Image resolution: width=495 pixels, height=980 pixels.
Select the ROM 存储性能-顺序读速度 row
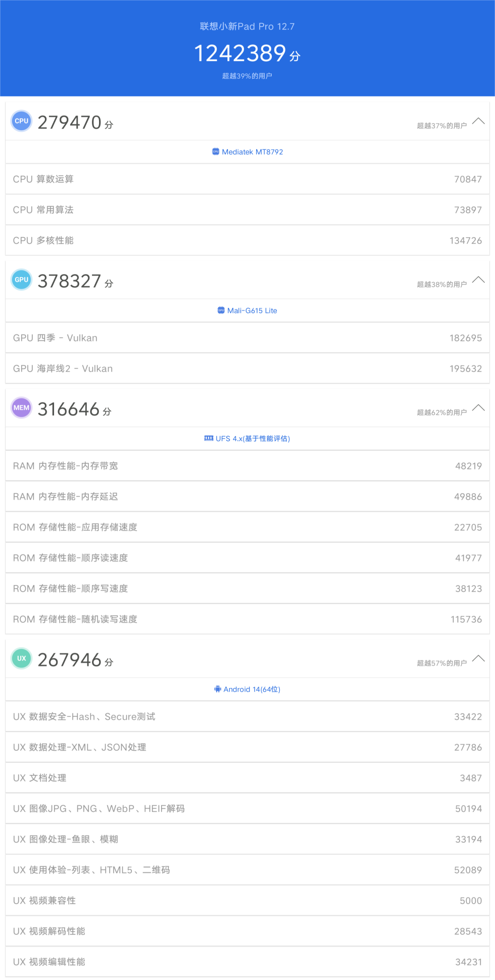(x=247, y=558)
